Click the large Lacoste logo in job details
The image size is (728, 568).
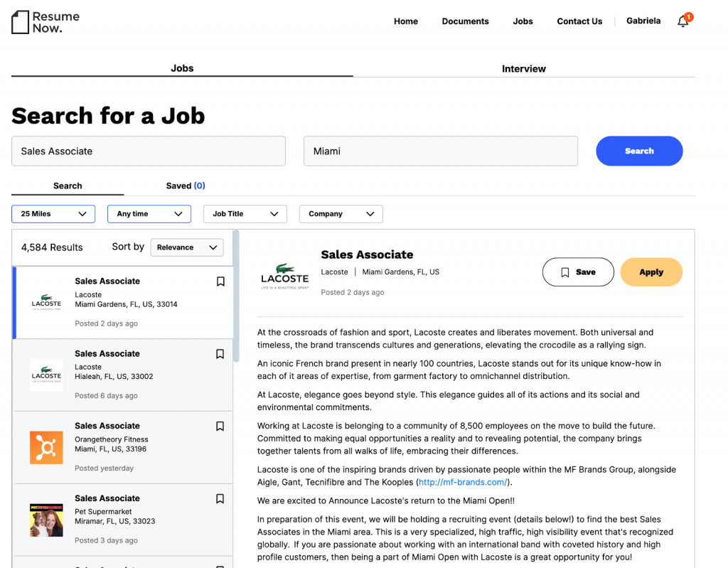point(285,277)
